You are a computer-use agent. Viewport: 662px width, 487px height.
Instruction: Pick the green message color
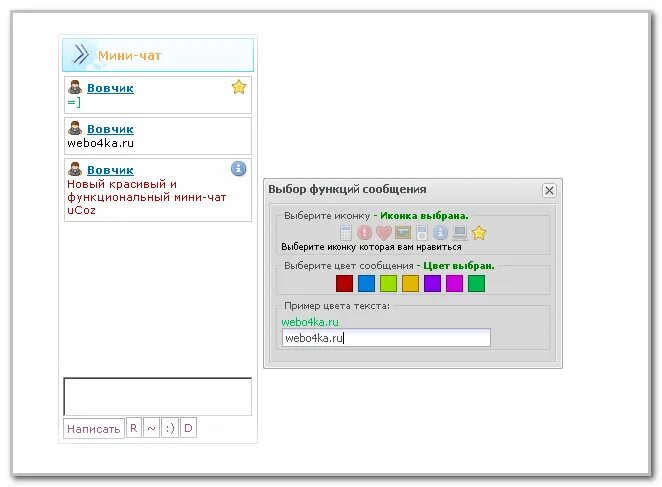(x=476, y=283)
